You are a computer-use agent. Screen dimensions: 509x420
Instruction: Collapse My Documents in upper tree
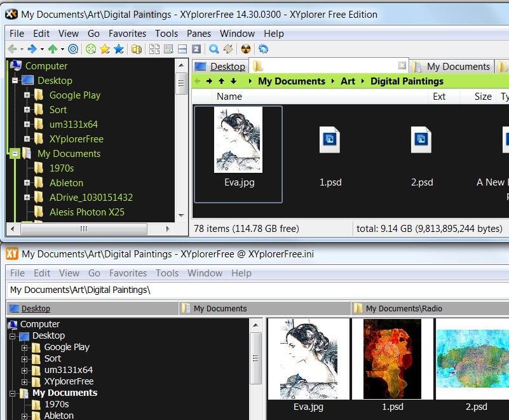(15, 154)
